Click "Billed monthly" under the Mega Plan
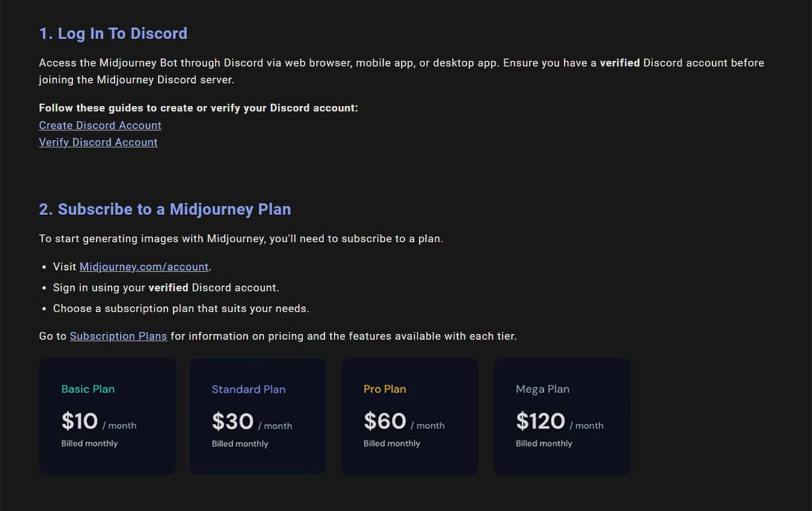This screenshot has width=812, height=511. click(x=544, y=444)
